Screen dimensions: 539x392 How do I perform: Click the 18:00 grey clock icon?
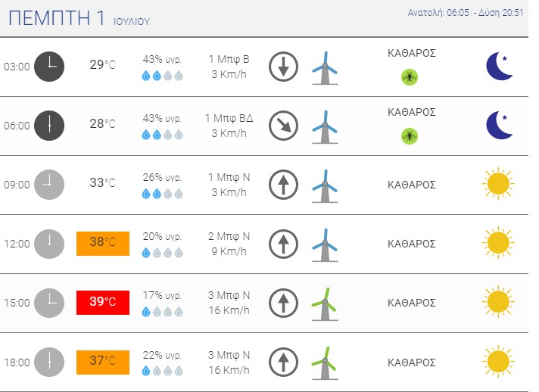point(49,362)
